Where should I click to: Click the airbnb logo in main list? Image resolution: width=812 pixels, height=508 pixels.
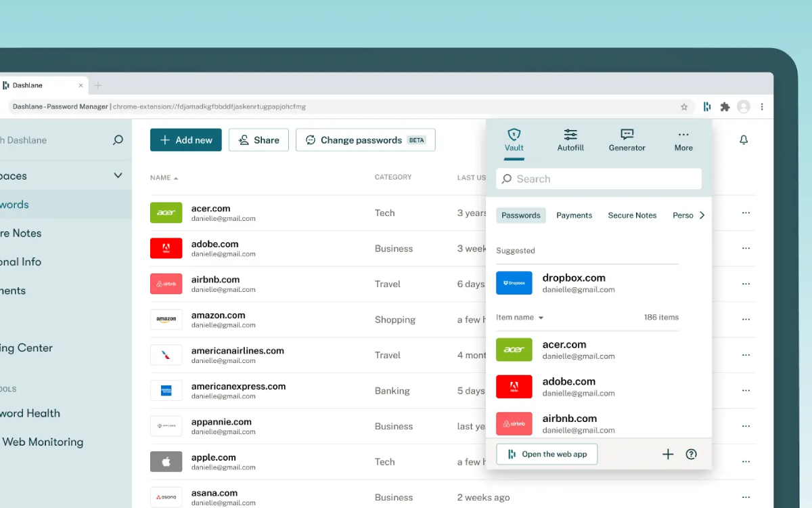tap(166, 284)
